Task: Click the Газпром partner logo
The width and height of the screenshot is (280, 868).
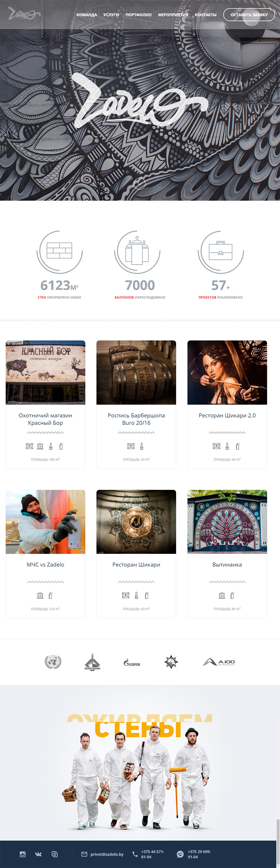Action: 132,663
